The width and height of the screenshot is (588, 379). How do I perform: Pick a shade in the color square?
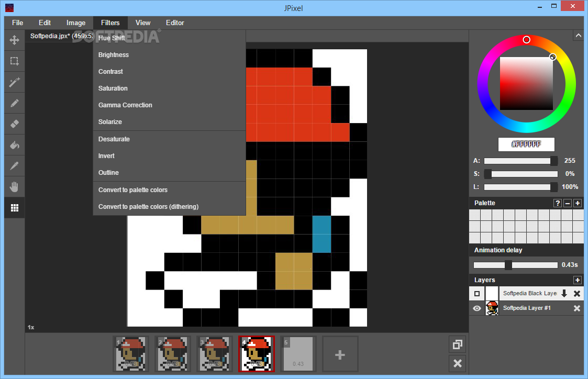[526, 84]
